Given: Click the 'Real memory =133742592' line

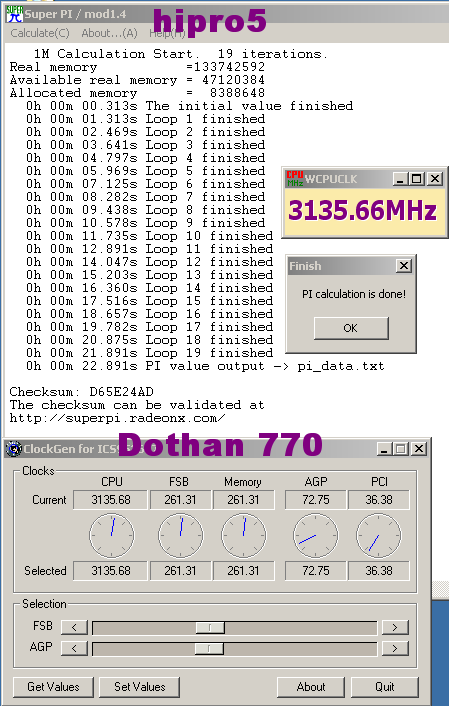Looking at the screenshot, I should coord(137,68).
